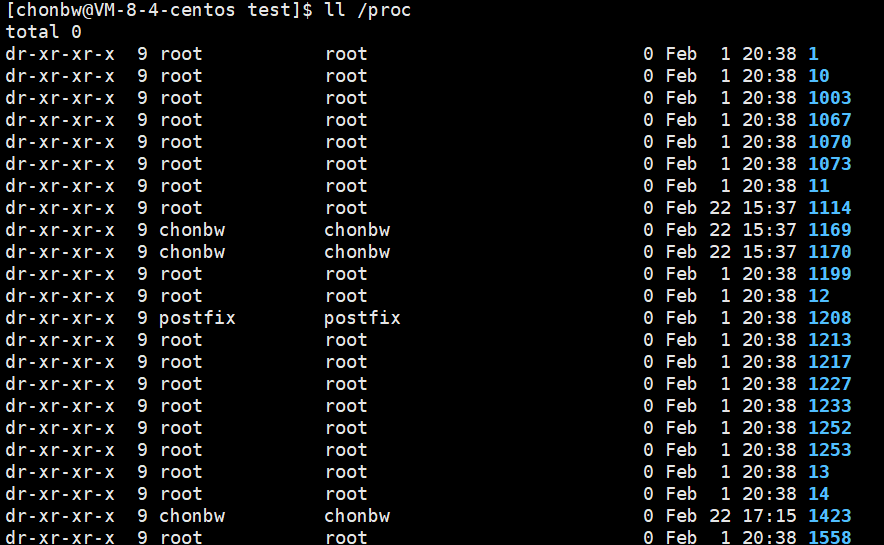Click the postfix owner name
Screen dimensions: 884x545
click(x=197, y=318)
